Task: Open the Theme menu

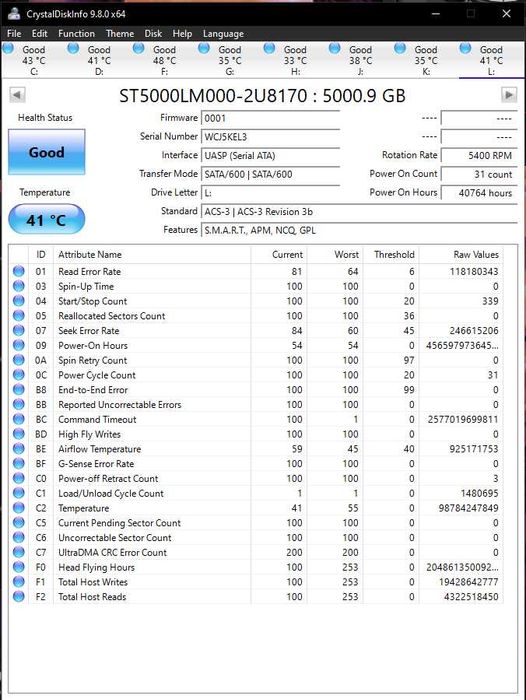Action: click(120, 33)
